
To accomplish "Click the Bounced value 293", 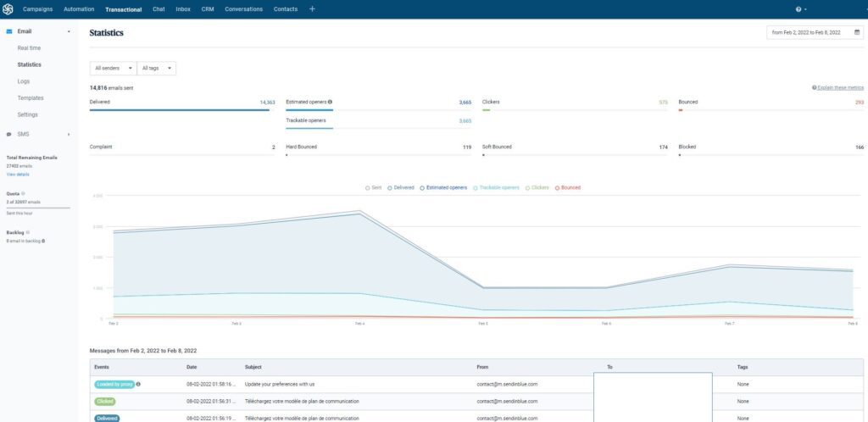I will [860, 103].
